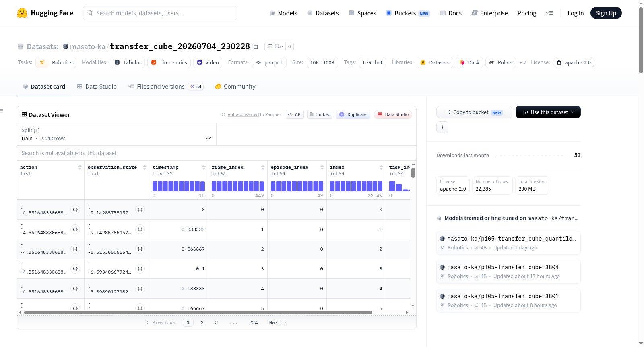Select the Video modality tag
Image resolution: width=644 pixels, height=347 pixels.
point(208,62)
